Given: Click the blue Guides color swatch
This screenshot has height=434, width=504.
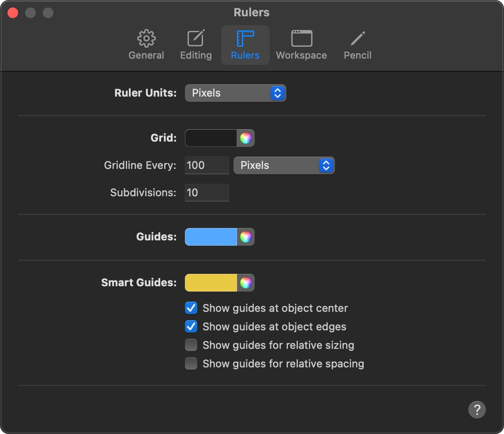Looking at the screenshot, I should (211, 237).
